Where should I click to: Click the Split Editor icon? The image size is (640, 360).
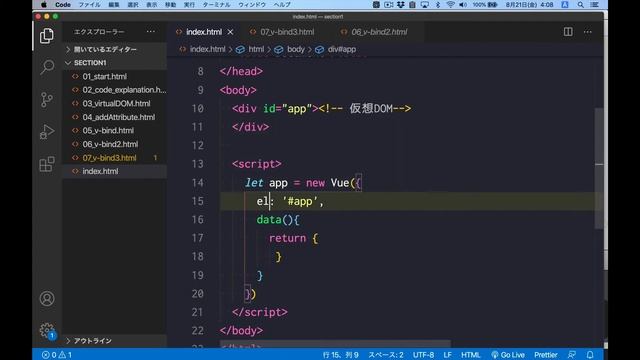pos(568,32)
